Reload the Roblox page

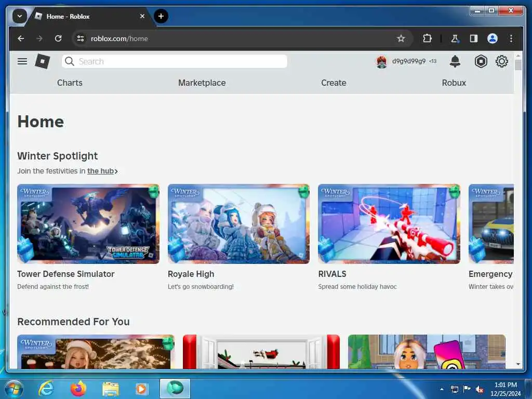(58, 38)
